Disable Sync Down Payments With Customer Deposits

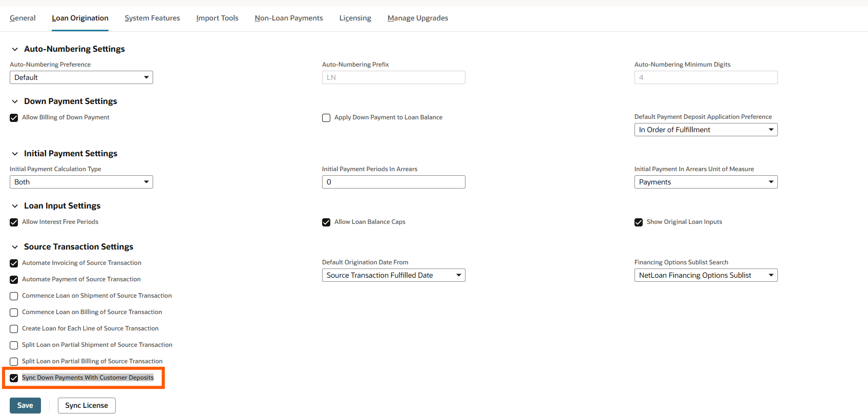[14, 378]
